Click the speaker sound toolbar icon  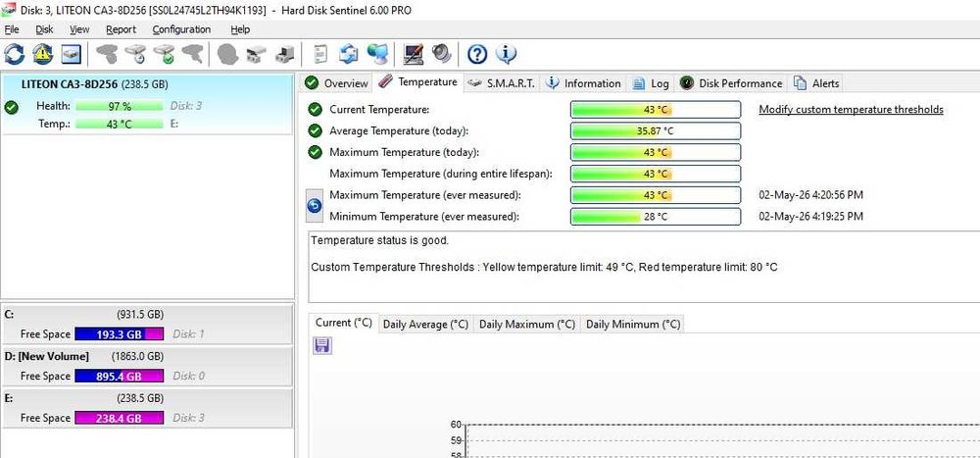[x=441, y=55]
